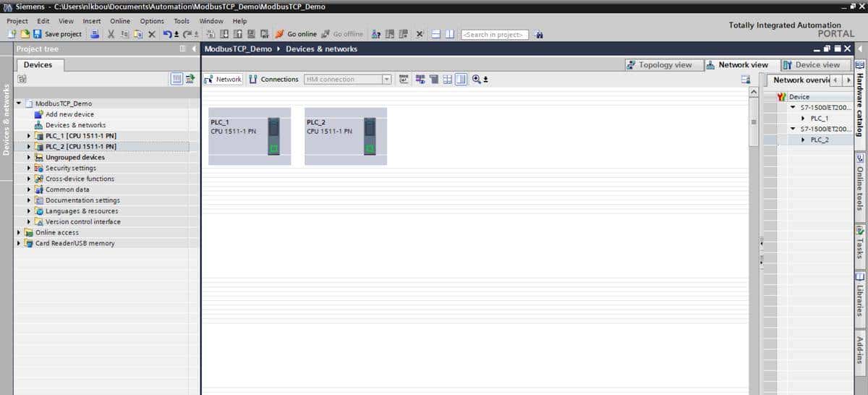Open the Hardware catalog side tab
This screenshot has height=395, width=868.
pyautogui.click(x=861, y=103)
